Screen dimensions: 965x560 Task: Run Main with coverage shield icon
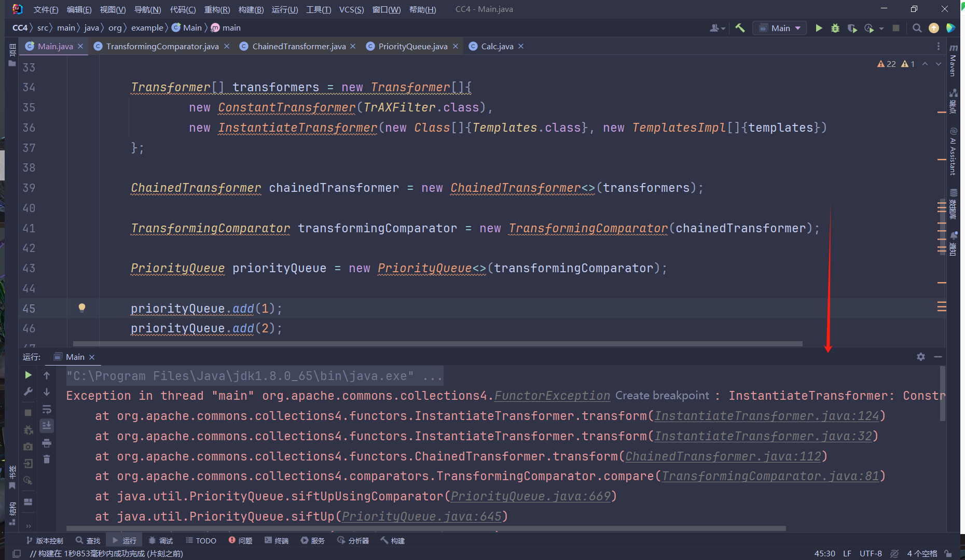coord(852,28)
